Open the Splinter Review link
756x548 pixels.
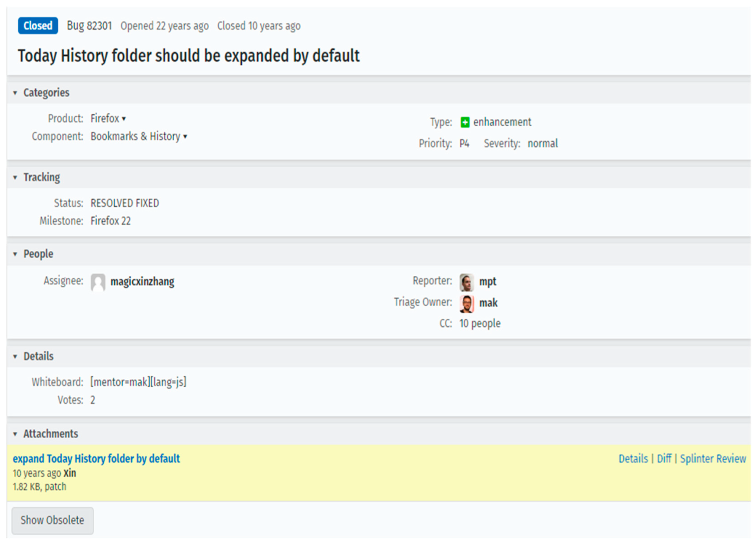(713, 459)
